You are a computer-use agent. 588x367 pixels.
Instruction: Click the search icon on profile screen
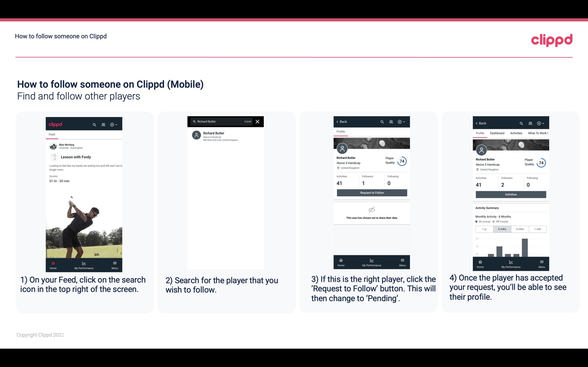point(382,122)
